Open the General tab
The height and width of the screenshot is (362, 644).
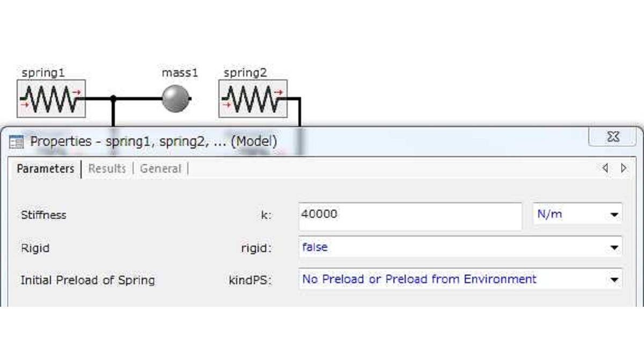(x=160, y=168)
